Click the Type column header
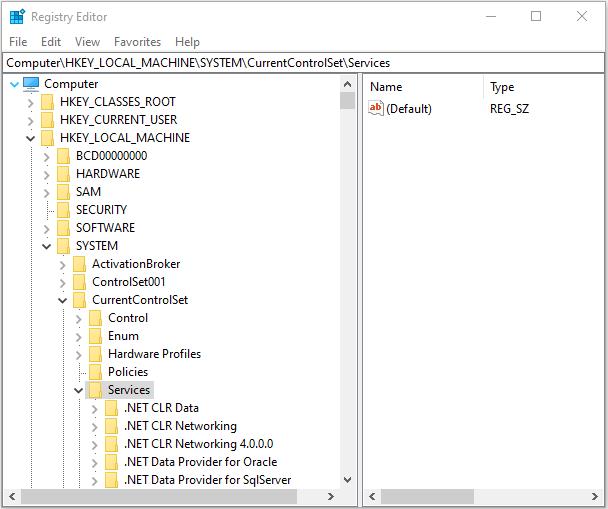608x509 pixels. tap(545, 87)
